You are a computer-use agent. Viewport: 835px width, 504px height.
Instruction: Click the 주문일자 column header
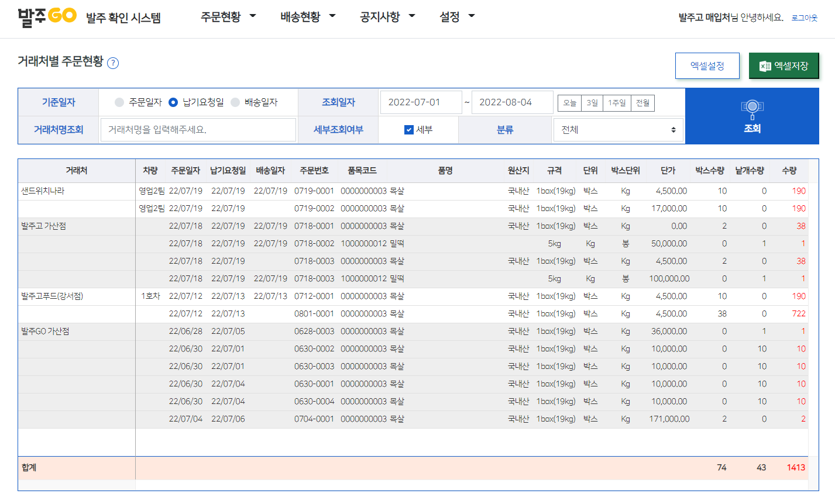(185, 171)
